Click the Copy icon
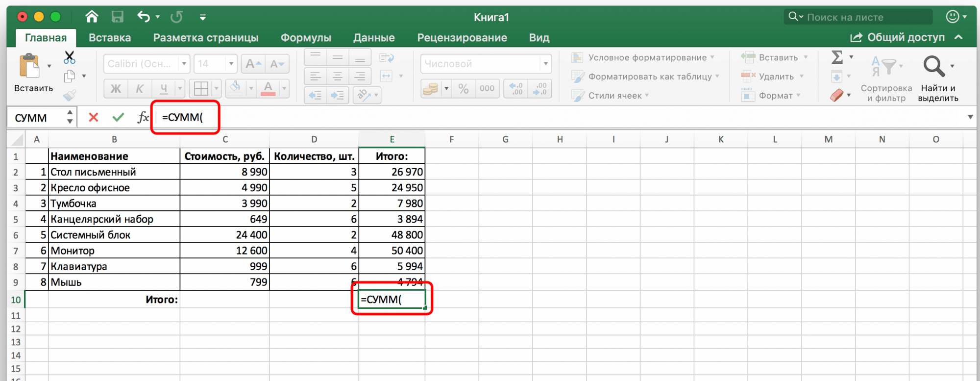980x381 pixels. pyautogui.click(x=70, y=76)
